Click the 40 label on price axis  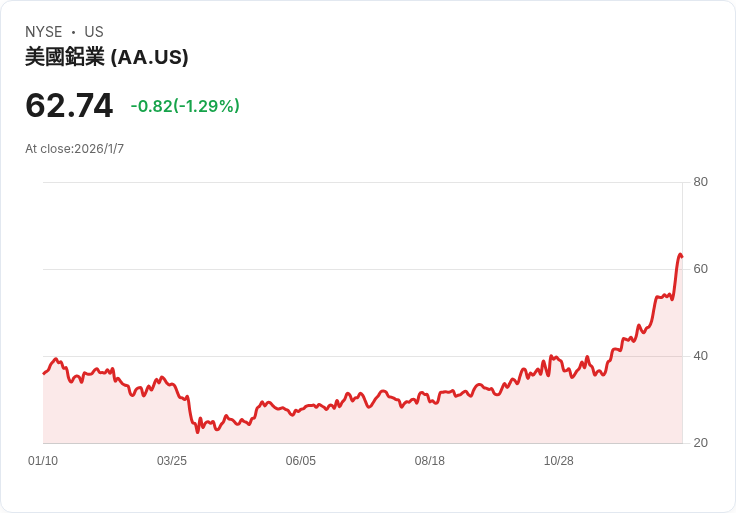click(x=701, y=356)
